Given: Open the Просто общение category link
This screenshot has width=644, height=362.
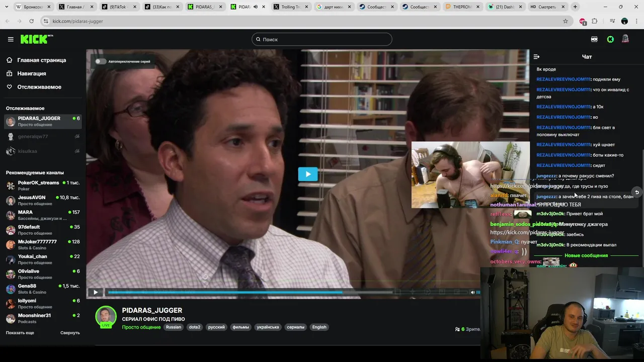Looking at the screenshot, I should coord(141,327).
